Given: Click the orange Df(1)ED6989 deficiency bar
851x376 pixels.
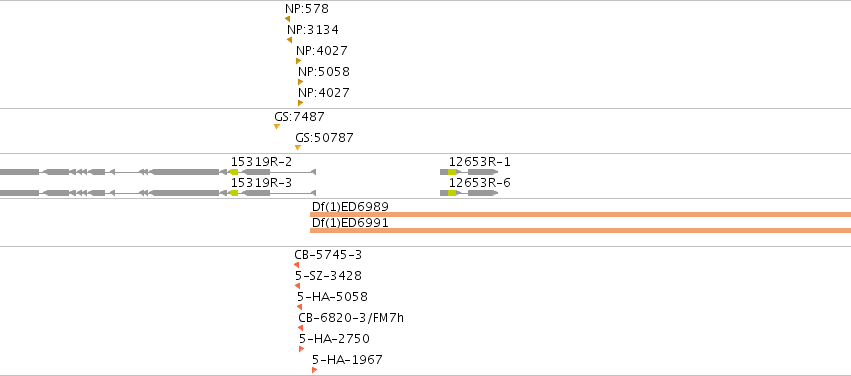Looking at the screenshot, I should point(580,214).
